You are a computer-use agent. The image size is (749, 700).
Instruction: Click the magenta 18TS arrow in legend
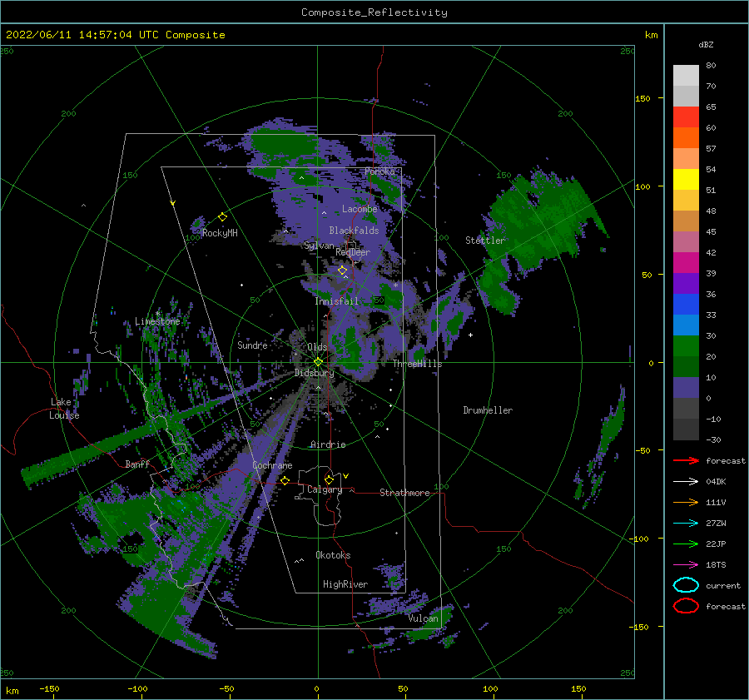[686, 565]
